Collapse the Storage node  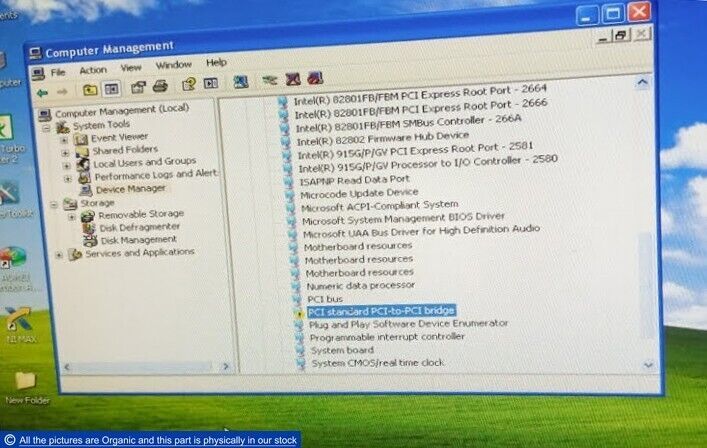click(x=54, y=206)
